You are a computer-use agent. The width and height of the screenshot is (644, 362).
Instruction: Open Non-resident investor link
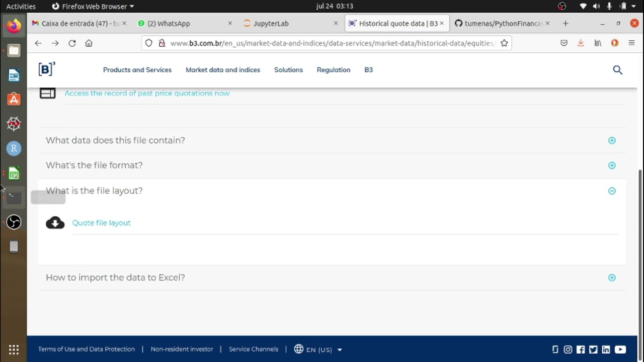(x=182, y=349)
